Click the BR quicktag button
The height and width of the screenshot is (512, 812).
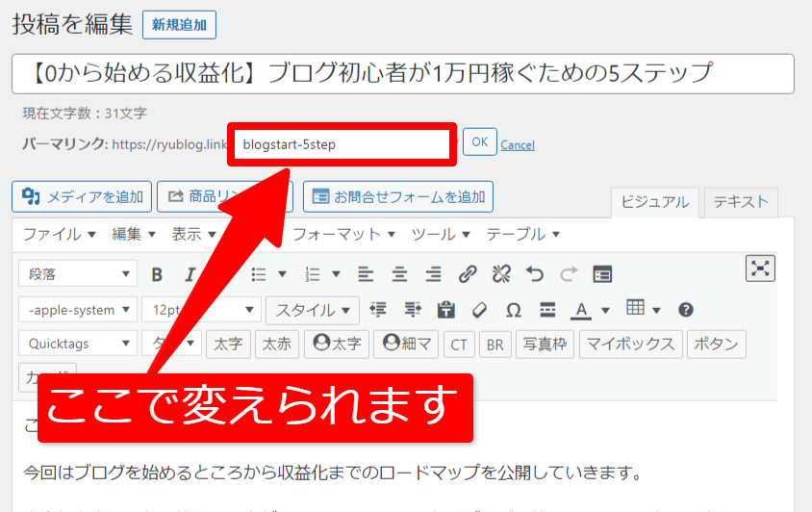tap(495, 345)
